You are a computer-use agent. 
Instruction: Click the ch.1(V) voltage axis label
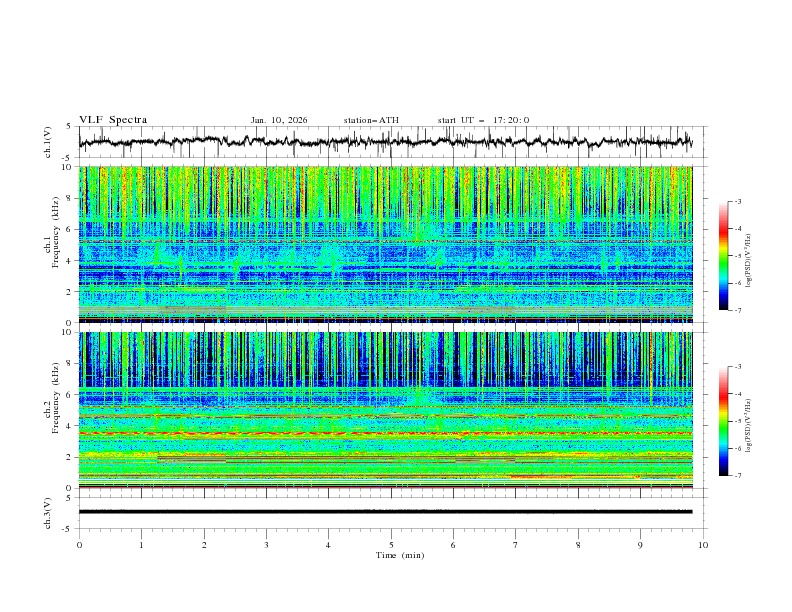pyautogui.click(x=48, y=142)
